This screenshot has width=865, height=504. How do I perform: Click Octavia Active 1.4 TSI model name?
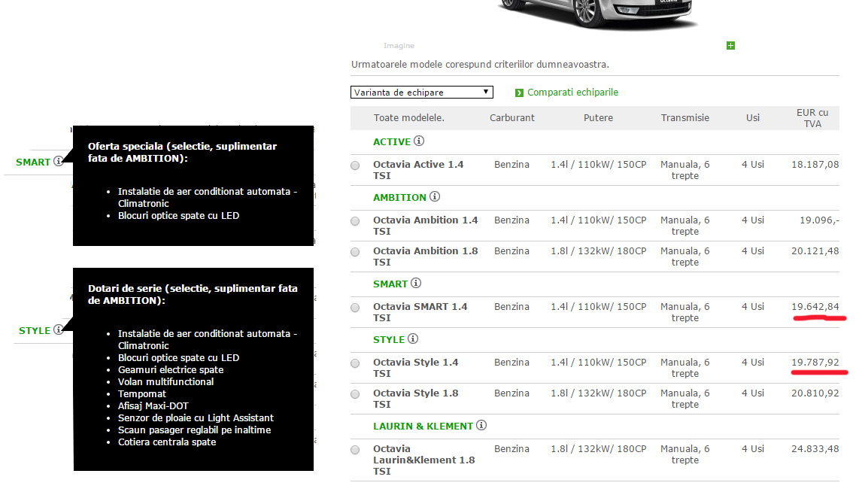418,170
